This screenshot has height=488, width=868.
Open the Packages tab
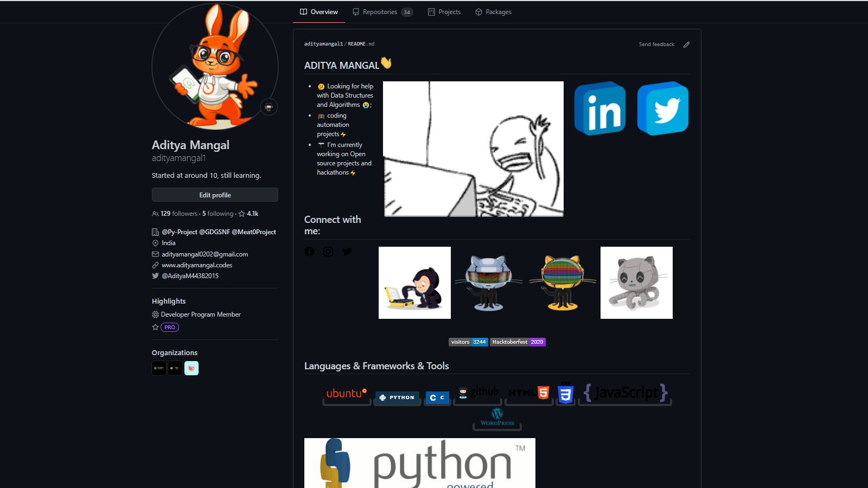493,12
